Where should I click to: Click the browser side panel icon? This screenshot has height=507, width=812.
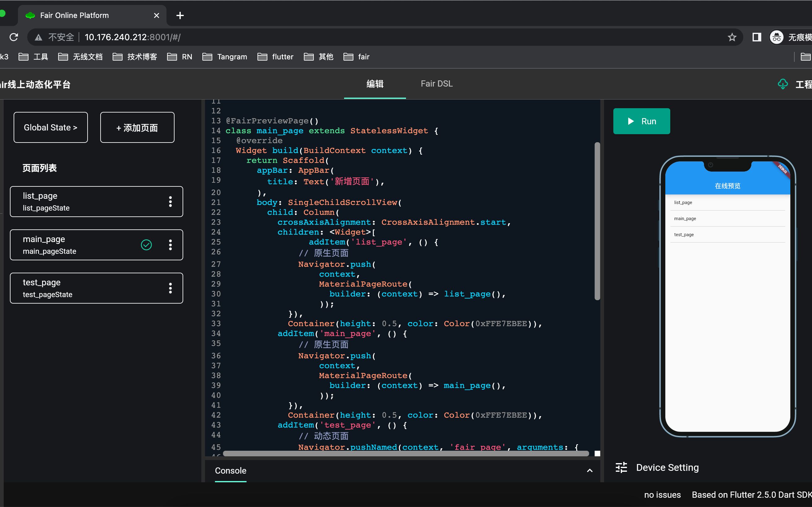point(757,37)
